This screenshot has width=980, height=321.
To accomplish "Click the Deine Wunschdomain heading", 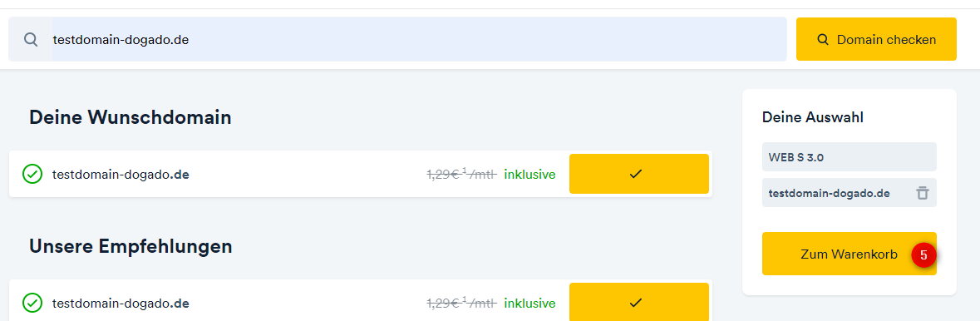I will (130, 117).
